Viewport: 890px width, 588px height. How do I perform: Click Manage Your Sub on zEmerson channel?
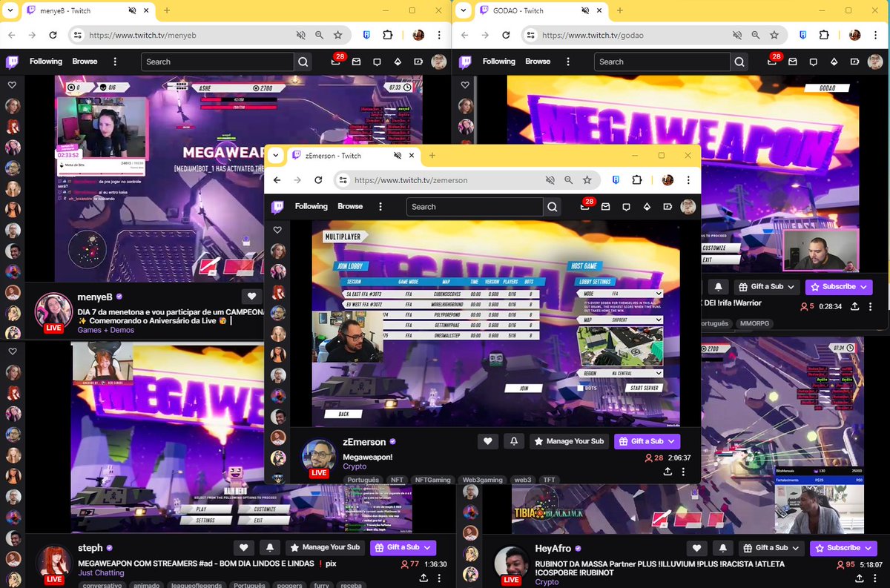click(569, 441)
